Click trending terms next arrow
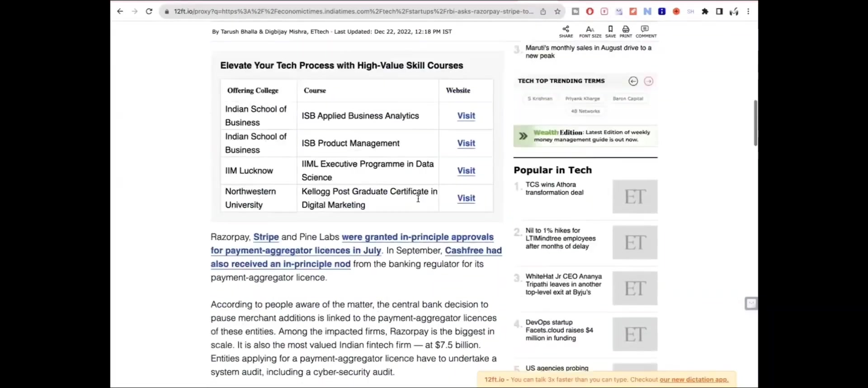This screenshot has width=868, height=388. click(649, 81)
